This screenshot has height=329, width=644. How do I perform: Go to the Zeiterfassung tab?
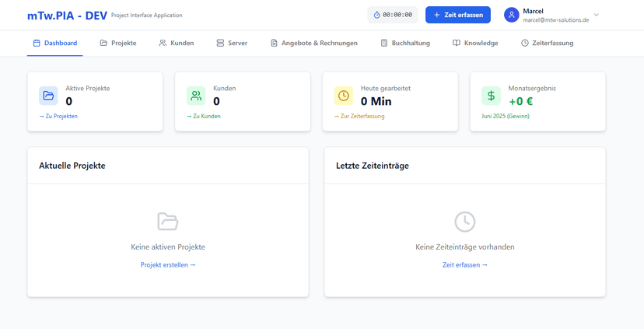tap(547, 43)
